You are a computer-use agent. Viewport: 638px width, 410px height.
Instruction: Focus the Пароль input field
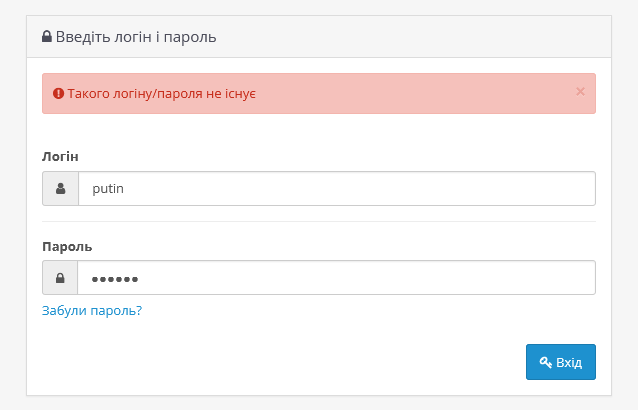coord(336,278)
